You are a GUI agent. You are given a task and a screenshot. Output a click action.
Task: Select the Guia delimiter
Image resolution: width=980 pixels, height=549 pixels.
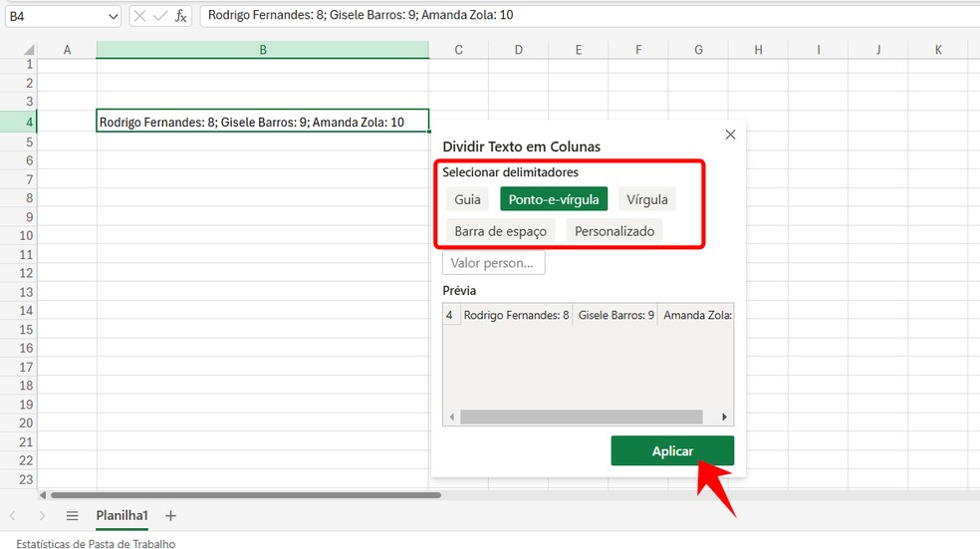(x=467, y=199)
